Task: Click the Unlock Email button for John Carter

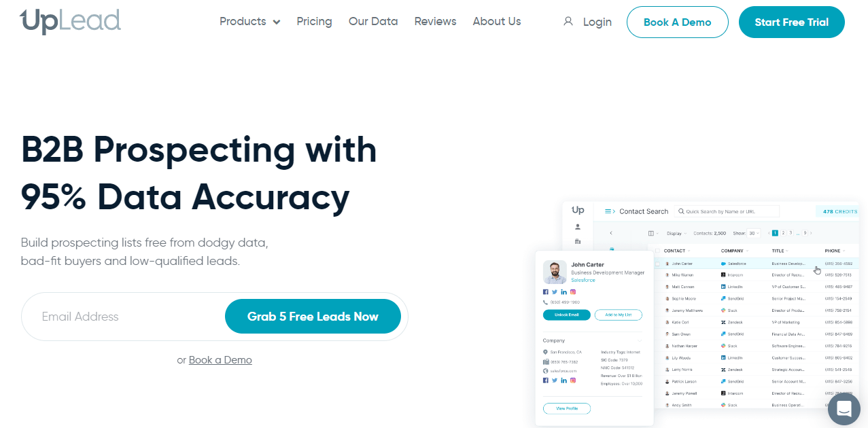Action: 566,315
